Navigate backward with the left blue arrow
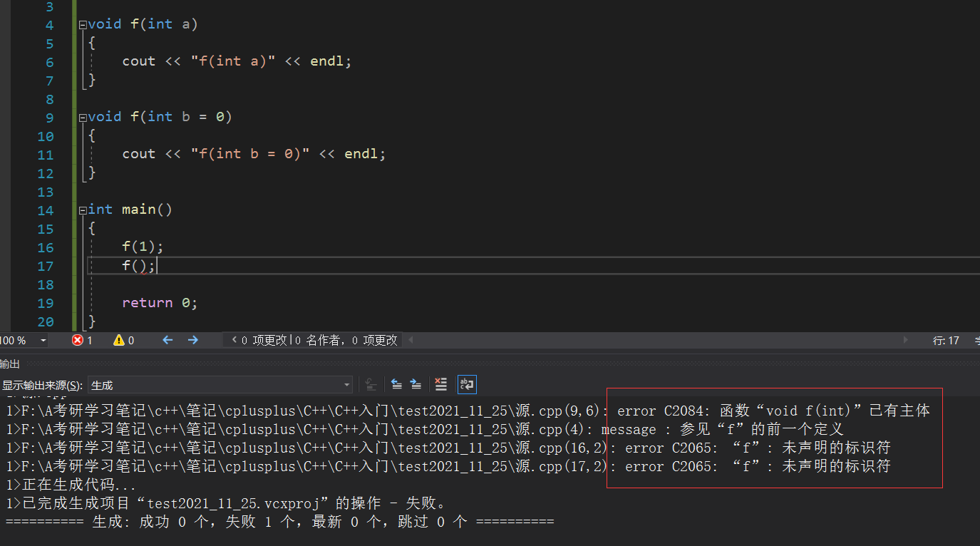The image size is (980, 546). pos(167,341)
